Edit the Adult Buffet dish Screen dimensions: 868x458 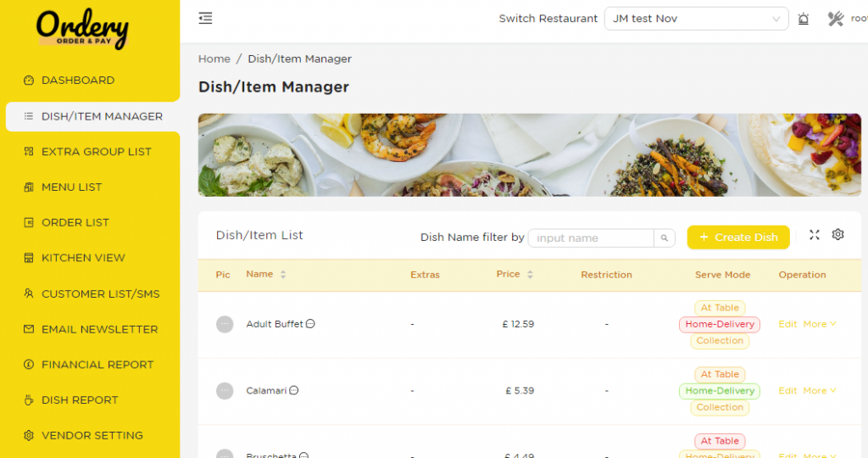[787, 324]
